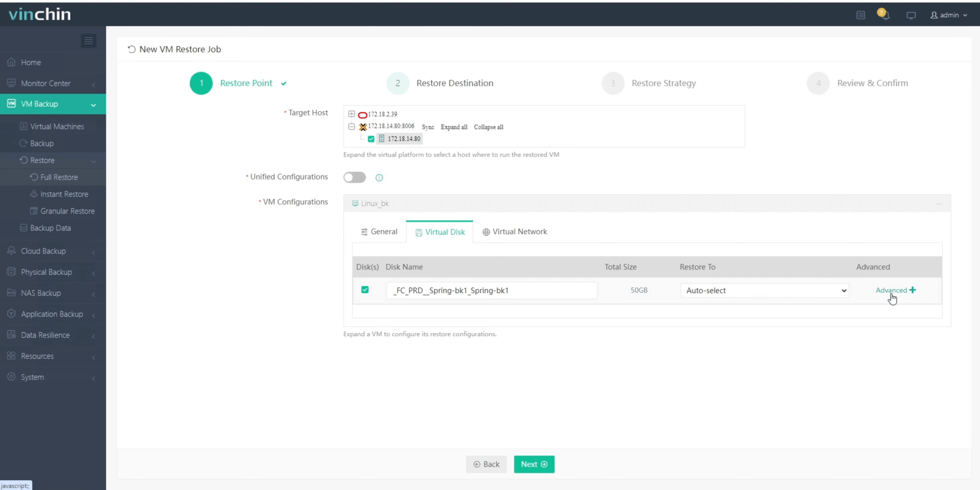Click the Data Resilience sidebar icon
The image size is (980, 490).
click(11, 335)
